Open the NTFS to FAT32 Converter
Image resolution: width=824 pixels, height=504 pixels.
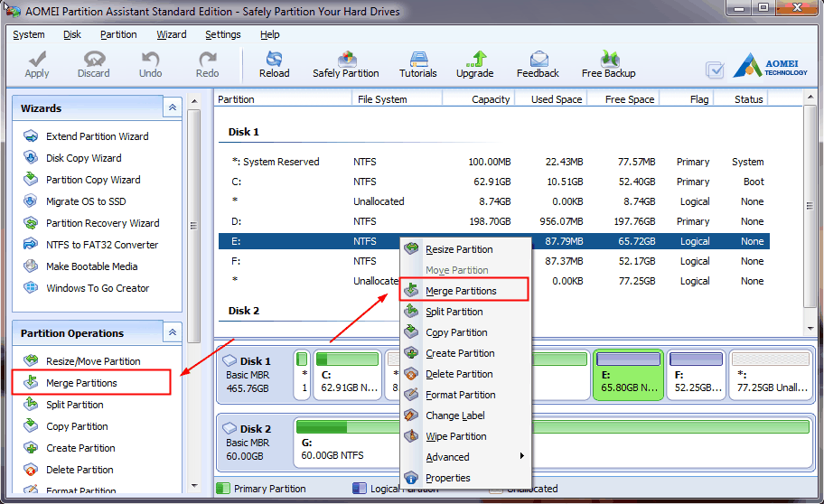click(x=91, y=245)
